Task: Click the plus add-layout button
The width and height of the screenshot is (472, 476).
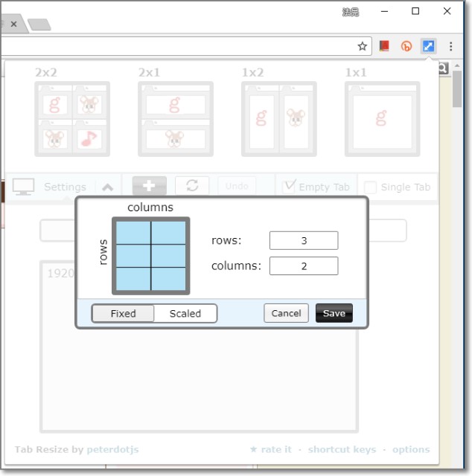Action: [149, 186]
